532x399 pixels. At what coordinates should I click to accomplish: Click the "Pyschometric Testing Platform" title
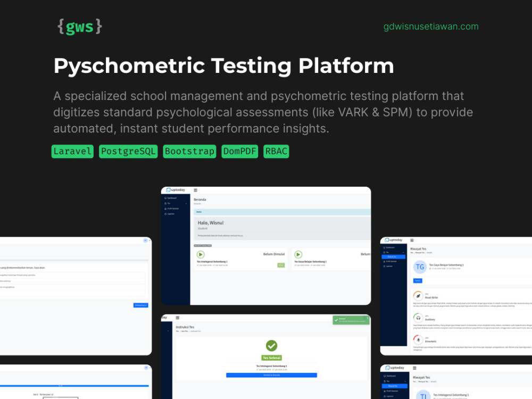click(223, 65)
